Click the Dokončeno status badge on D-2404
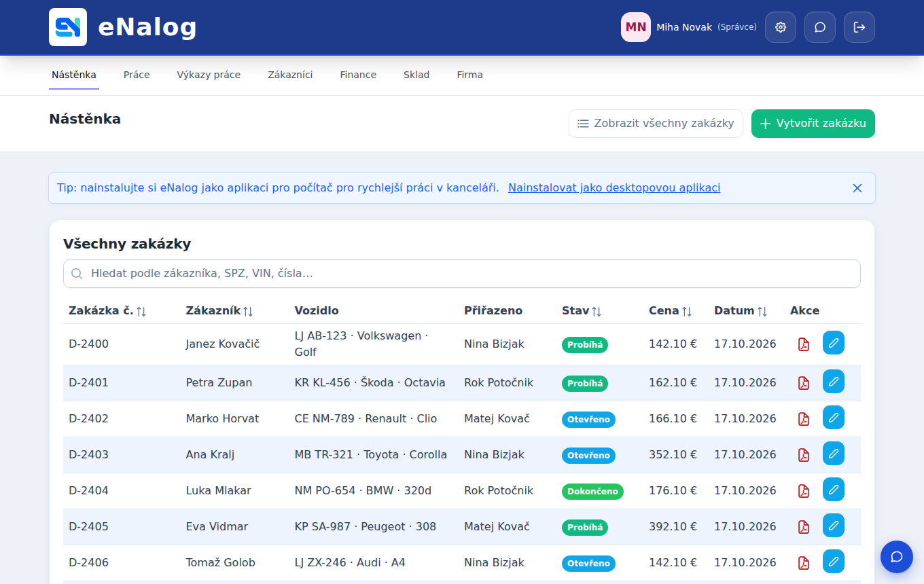 pos(592,491)
